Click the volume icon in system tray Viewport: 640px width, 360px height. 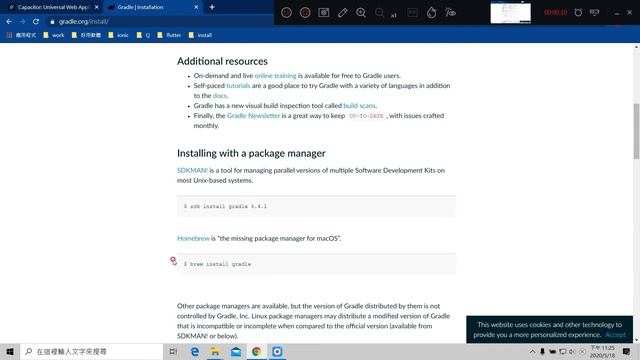[572, 351]
